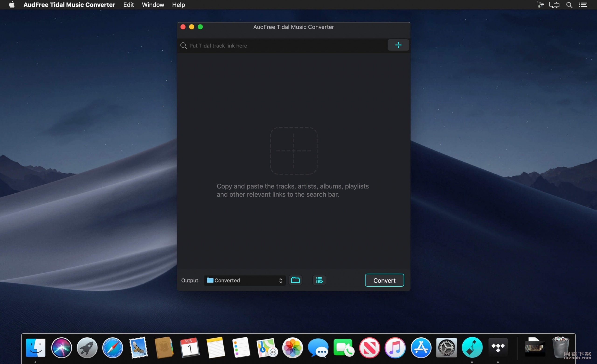This screenshot has width=597, height=364.
Task: Click the plus add-link button
Action: pyautogui.click(x=398, y=45)
